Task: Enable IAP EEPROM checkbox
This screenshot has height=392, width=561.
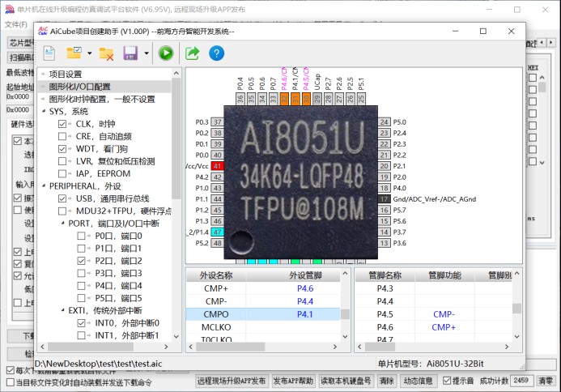Action: coord(62,173)
